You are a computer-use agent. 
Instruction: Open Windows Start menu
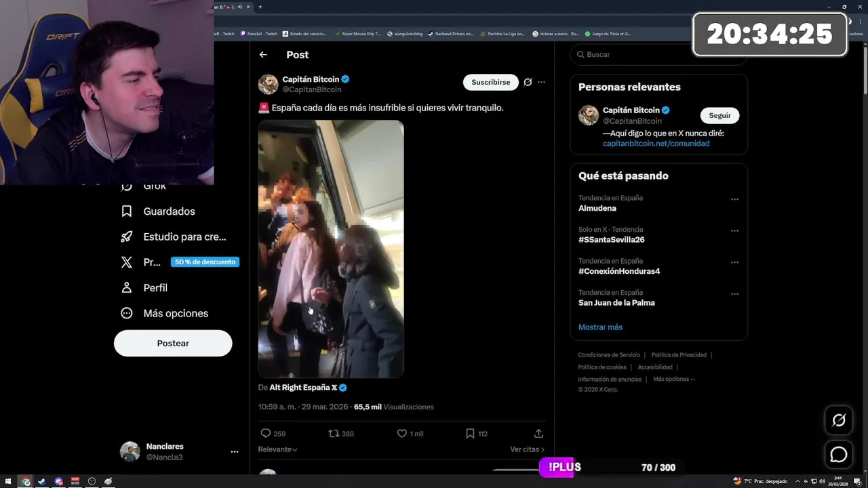coord(8,481)
